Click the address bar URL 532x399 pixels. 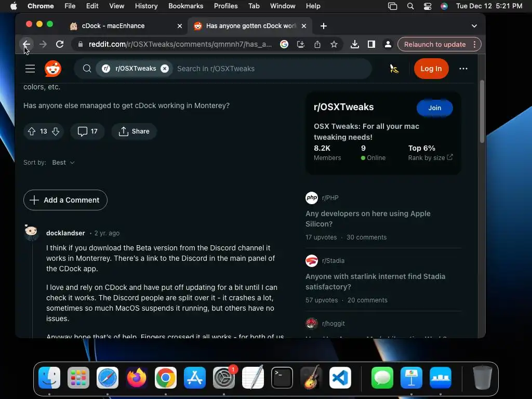180,44
